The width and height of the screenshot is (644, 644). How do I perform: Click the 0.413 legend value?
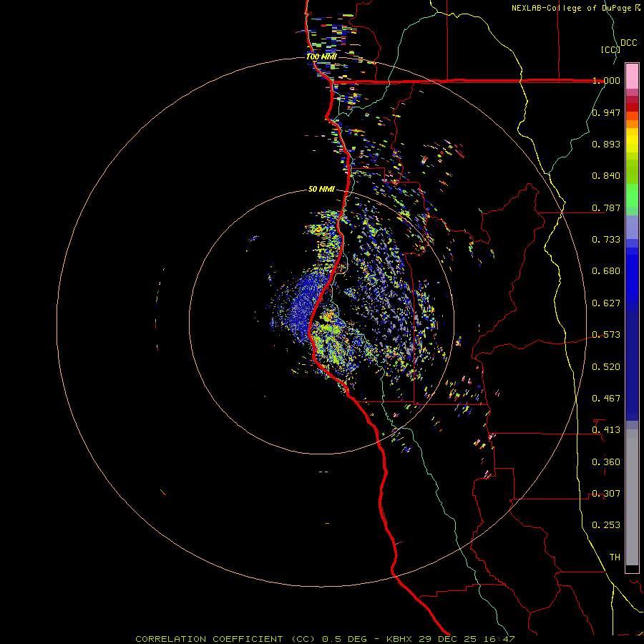(606, 430)
